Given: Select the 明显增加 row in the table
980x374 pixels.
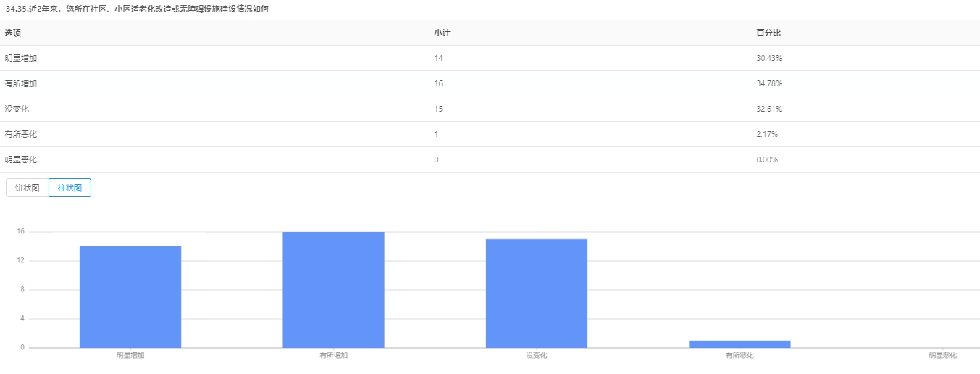Looking at the screenshot, I should pos(20,58).
